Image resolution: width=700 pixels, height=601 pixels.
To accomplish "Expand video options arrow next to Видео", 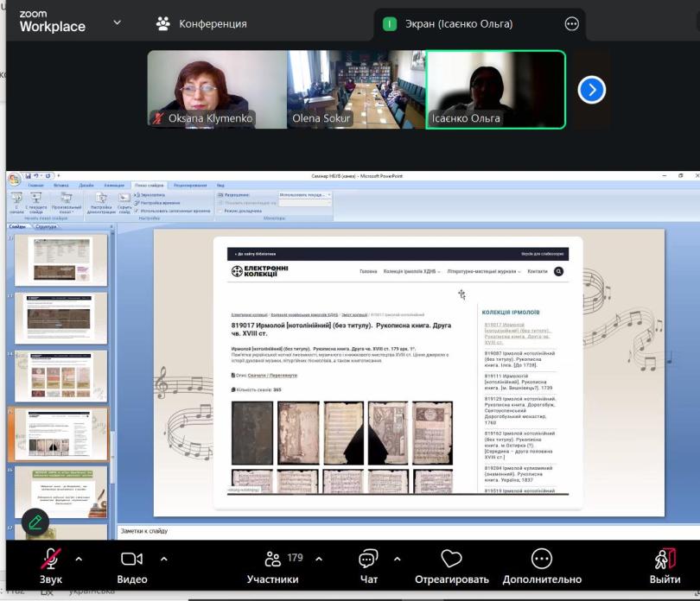I will (x=162, y=559).
